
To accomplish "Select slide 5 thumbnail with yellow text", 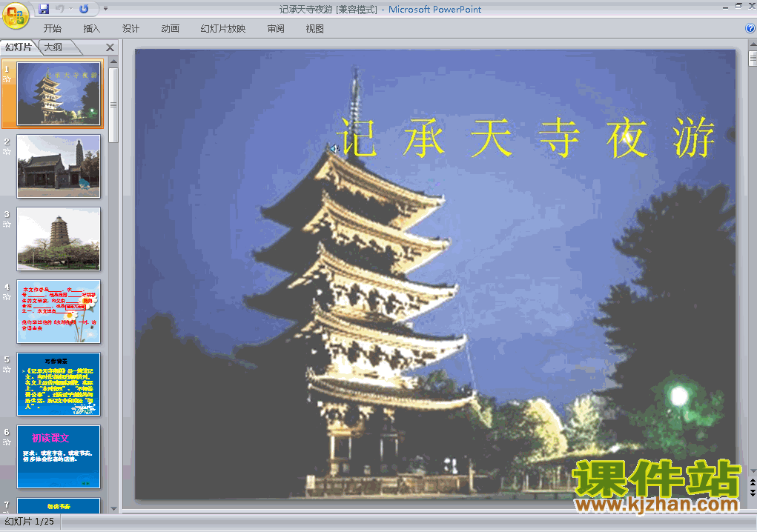I will pyautogui.click(x=59, y=385).
